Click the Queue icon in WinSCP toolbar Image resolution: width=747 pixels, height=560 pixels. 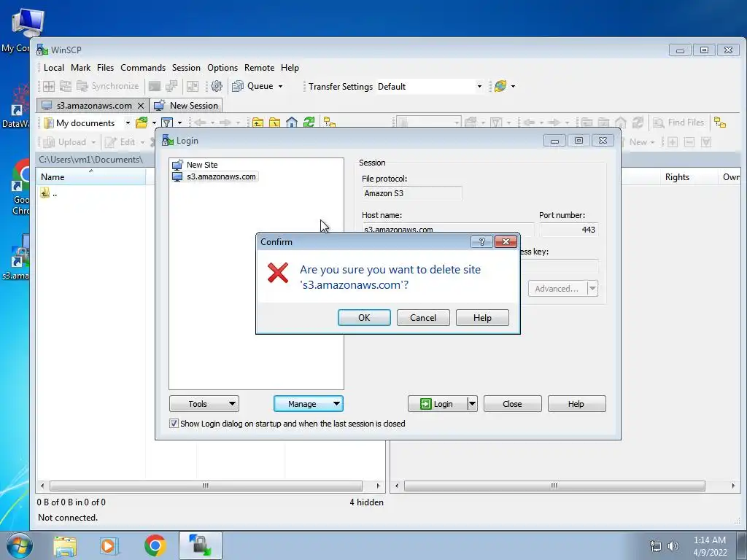[237, 86]
